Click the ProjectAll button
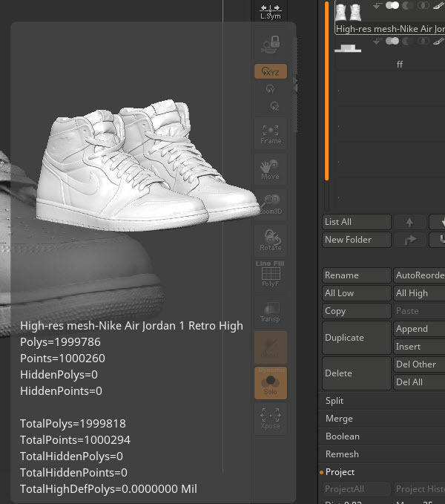Image resolution: width=445 pixels, height=504 pixels. [x=357, y=489]
